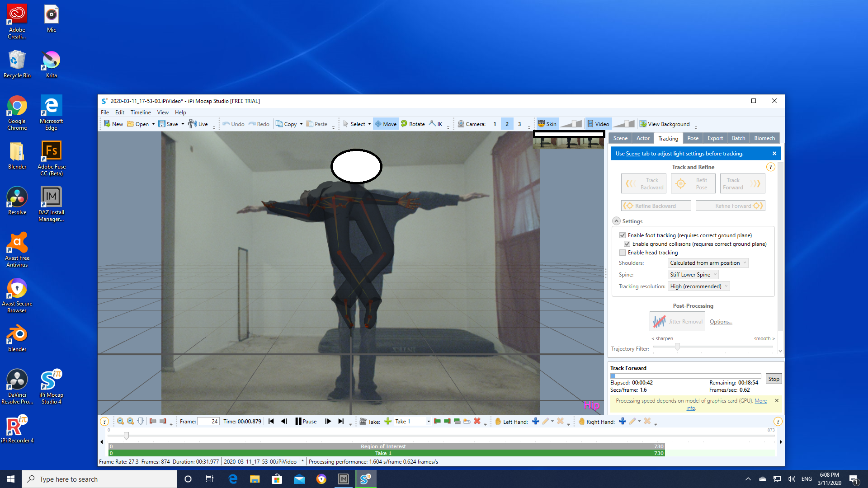Collapse the Settings section
Viewport: 868px width, 488px height.
[616, 221]
